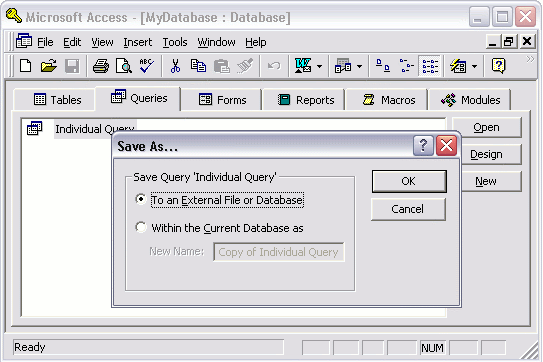Switch to the Tables tab
The width and height of the screenshot is (543, 362).
pos(54,100)
